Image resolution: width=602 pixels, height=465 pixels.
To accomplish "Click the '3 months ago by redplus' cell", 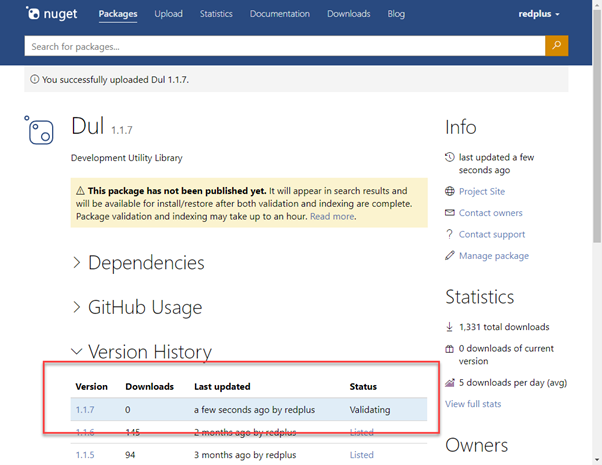I will tap(245, 455).
